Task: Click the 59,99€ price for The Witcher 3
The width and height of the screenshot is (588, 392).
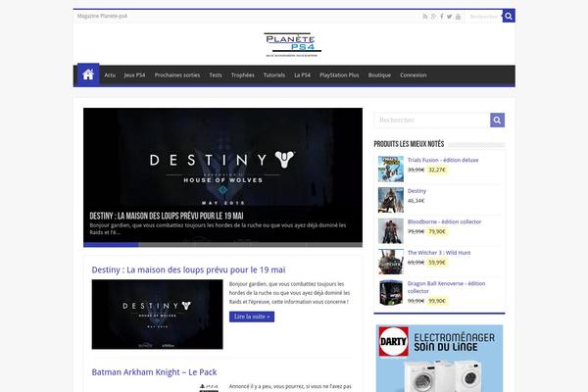Action: click(x=437, y=263)
